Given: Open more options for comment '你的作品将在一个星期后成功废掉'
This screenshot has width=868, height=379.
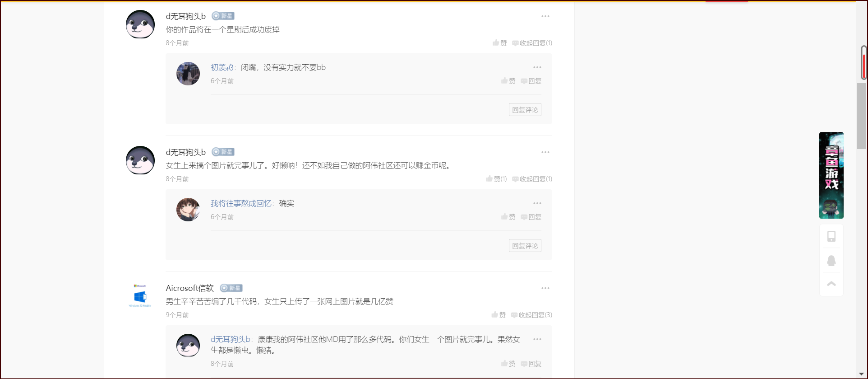Looking at the screenshot, I should 545,16.
